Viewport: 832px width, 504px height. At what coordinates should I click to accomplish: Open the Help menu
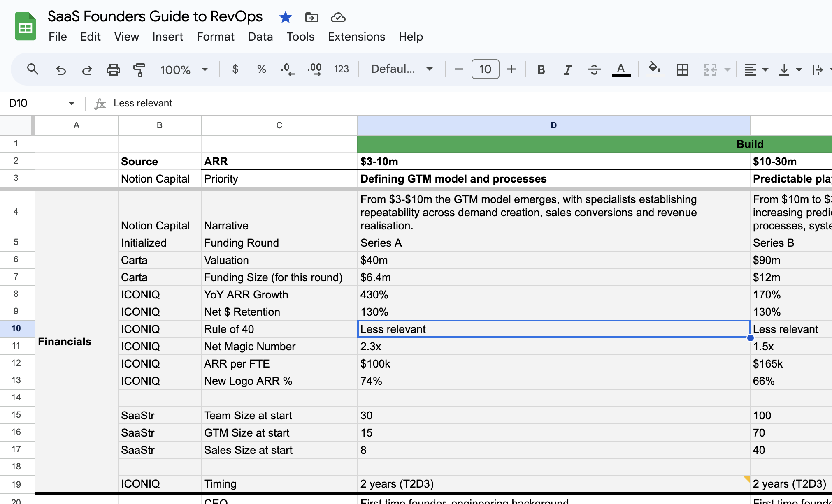coord(411,37)
